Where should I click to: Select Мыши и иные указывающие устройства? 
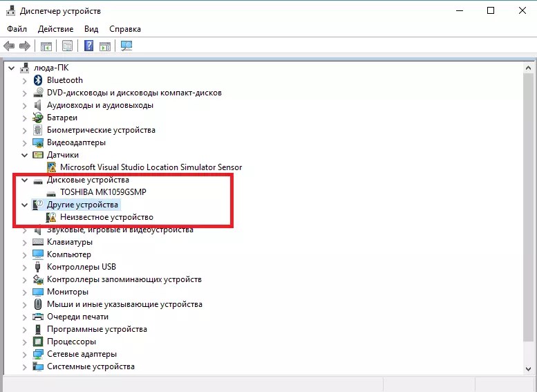click(x=124, y=304)
